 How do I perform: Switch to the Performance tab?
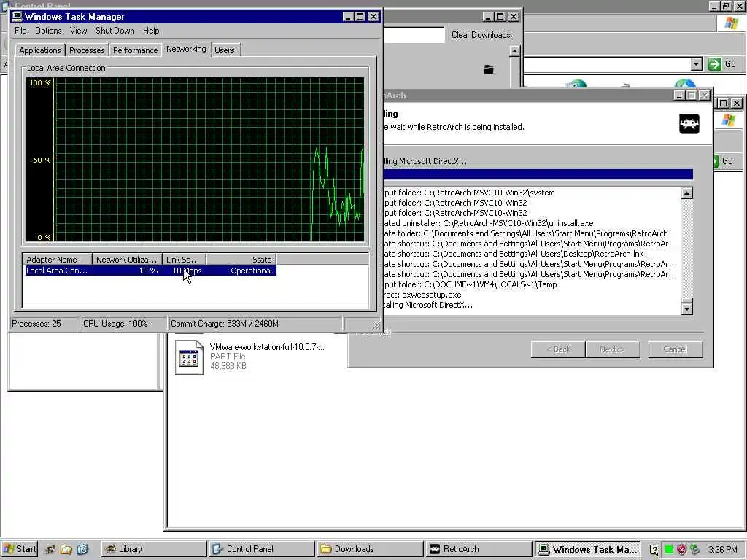tap(135, 50)
